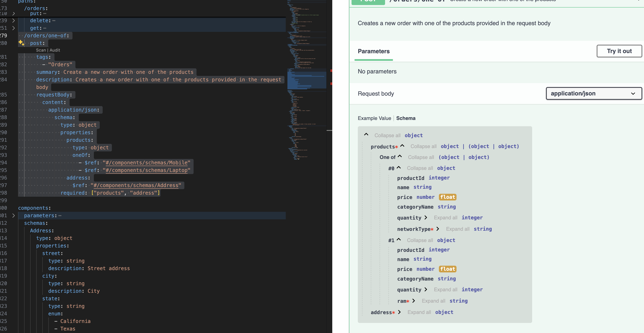The image size is (644, 333).
Task: Click the No parameters text
Action: 377,72
